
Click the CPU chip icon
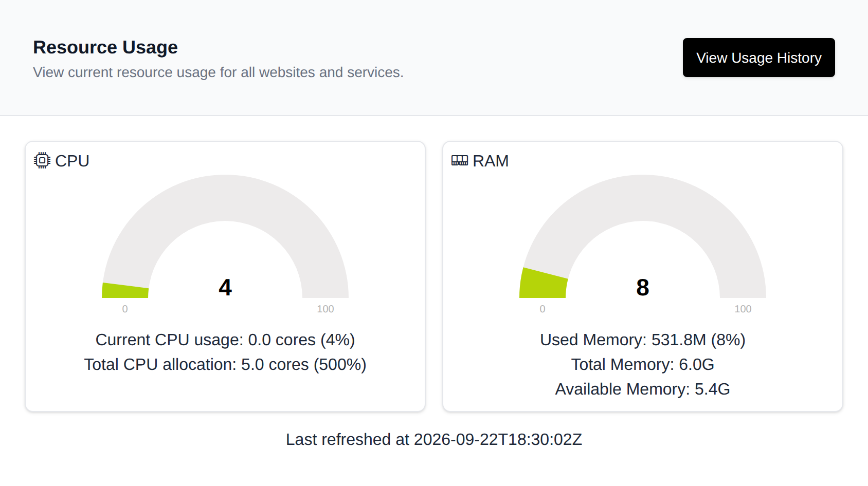[42, 160]
